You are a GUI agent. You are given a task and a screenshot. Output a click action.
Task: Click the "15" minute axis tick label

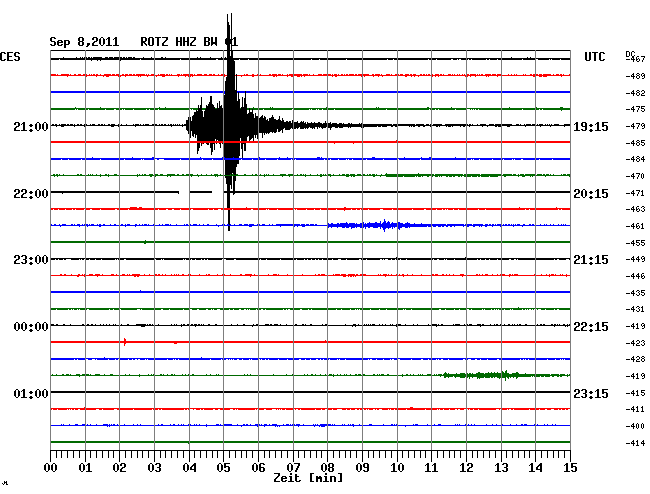pyautogui.click(x=570, y=468)
